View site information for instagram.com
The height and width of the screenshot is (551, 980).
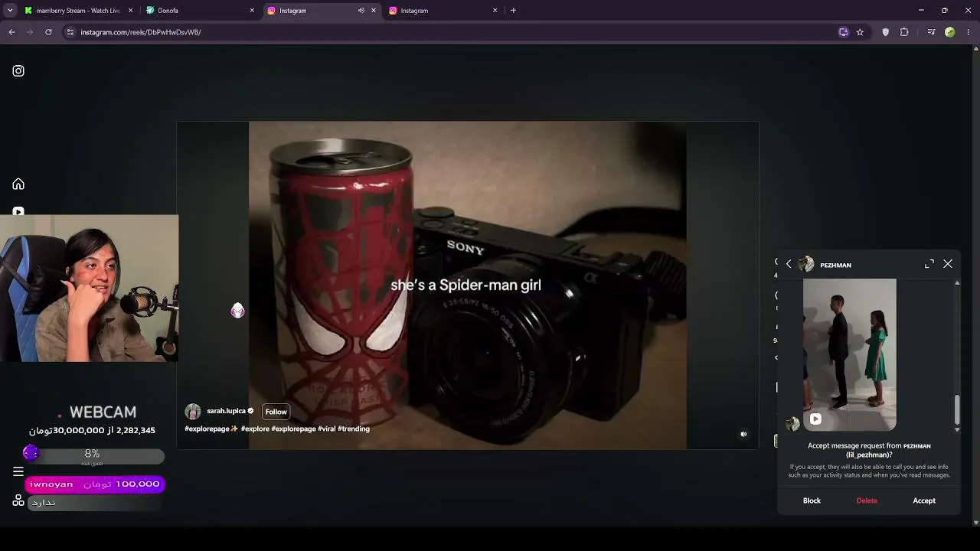click(x=70, y=32)
